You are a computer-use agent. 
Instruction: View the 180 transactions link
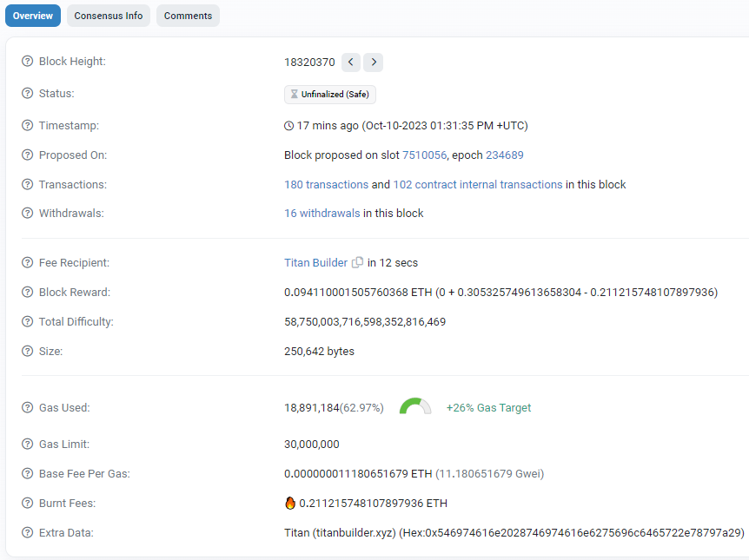point(326,185)
